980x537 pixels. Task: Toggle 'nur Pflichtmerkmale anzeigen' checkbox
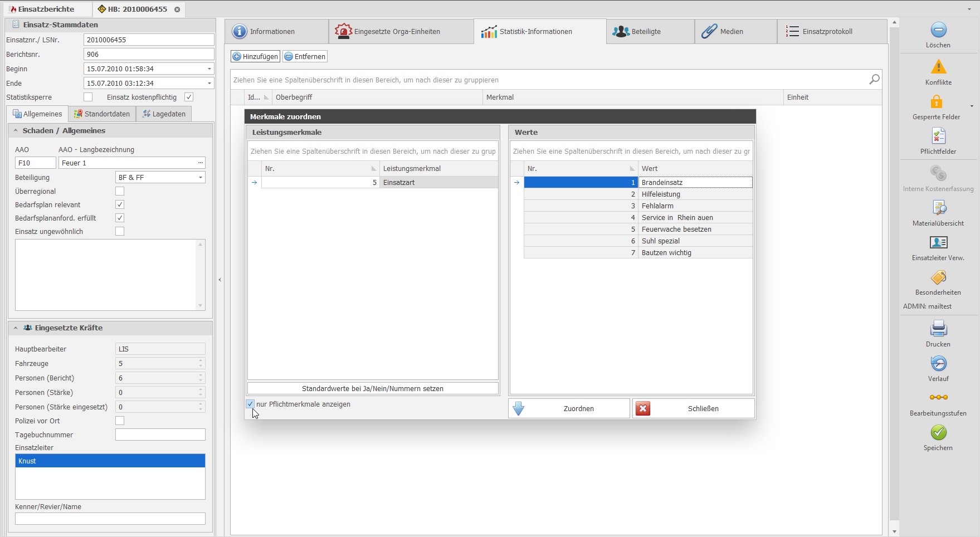click(x=250, y=404)
